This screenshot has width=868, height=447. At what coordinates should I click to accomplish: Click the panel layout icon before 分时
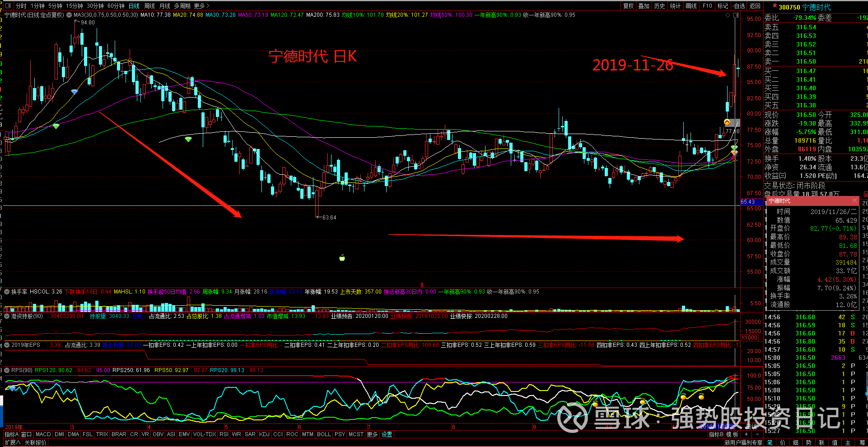point(8,6)
